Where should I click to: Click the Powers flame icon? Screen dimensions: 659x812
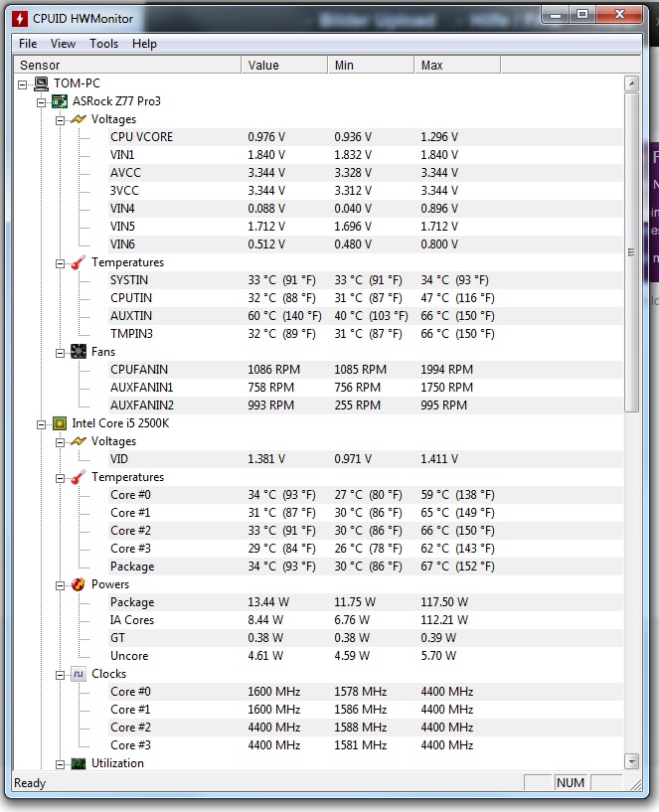tap(79, 584)
